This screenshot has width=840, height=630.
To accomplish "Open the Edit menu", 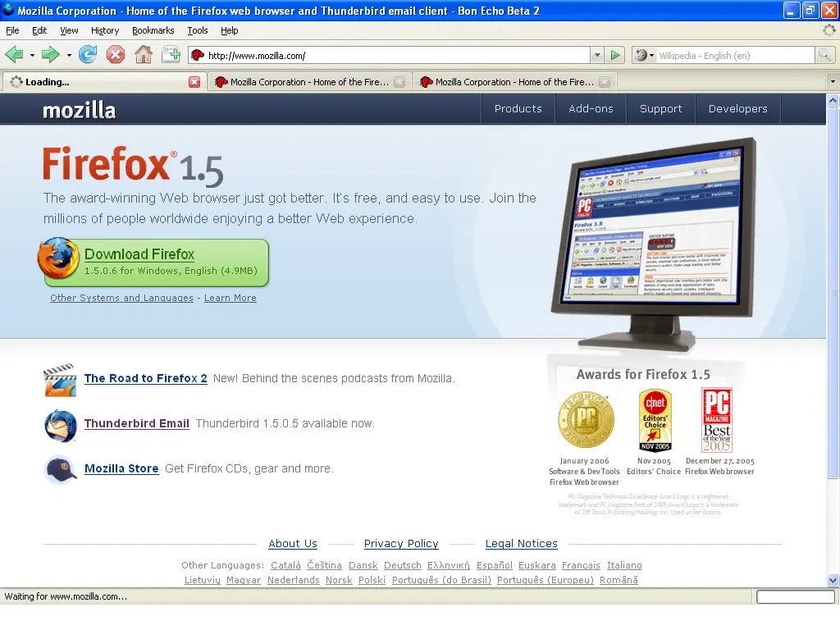I will tap(39, 30).
